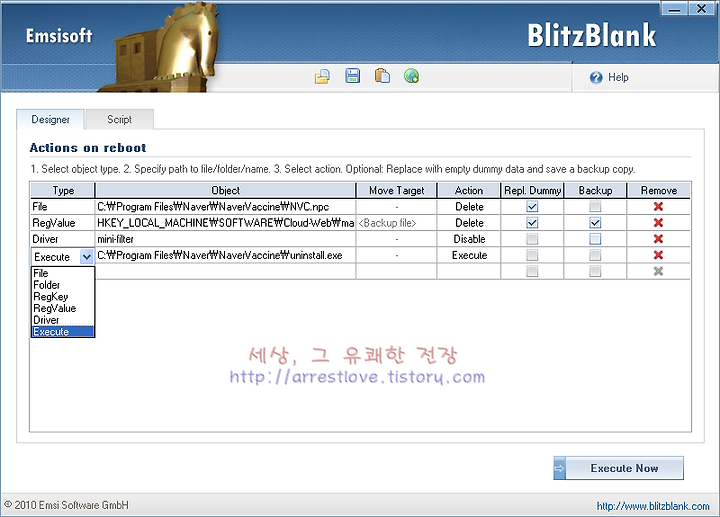Screen dimensions: 720x517
Task: Click Disable action in Driver row
Action: point(469,239)
